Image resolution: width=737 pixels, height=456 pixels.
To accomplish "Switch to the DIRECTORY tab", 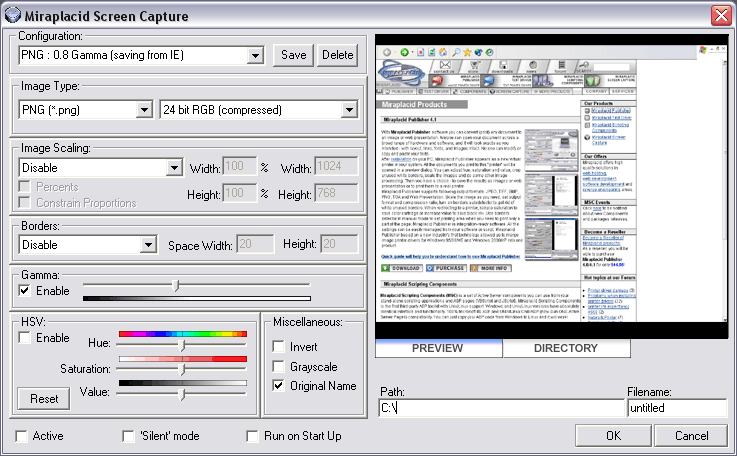I will 566,348.
